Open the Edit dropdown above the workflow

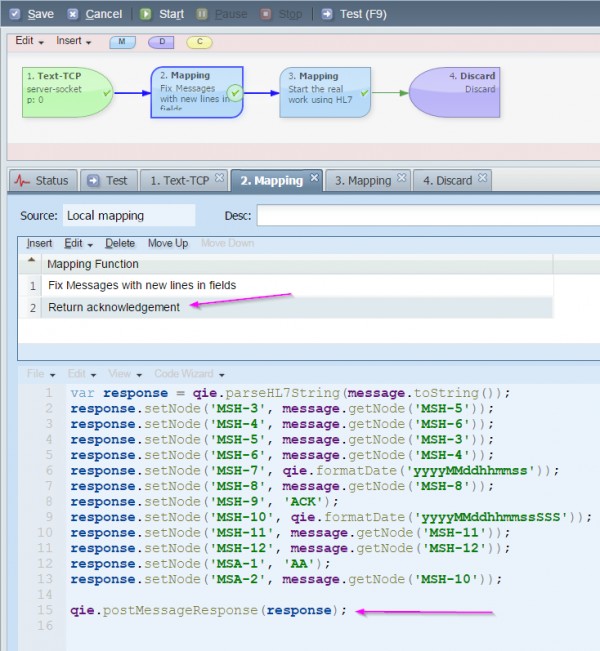click(x=29, y=41)
